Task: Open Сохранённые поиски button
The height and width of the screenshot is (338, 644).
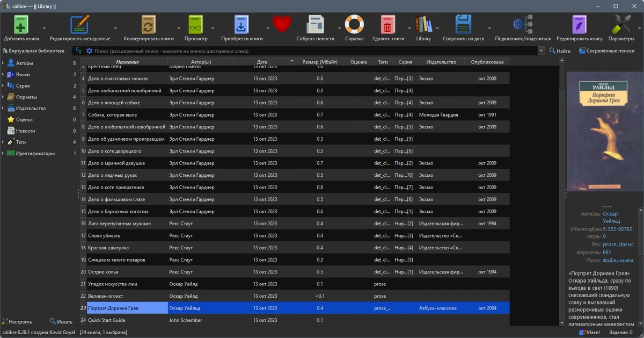Action: coord(606,51)
